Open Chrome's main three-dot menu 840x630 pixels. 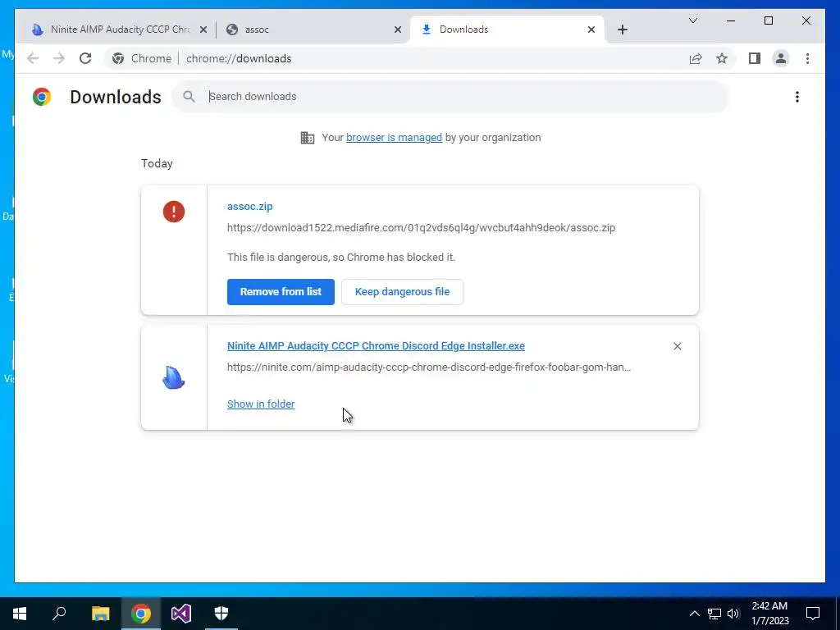[807, 58]
